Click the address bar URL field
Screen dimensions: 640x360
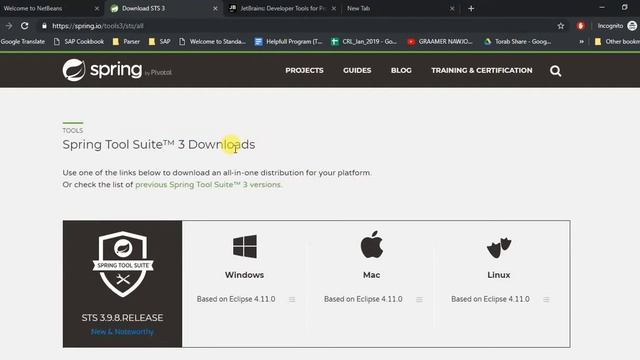coord(302,26)
